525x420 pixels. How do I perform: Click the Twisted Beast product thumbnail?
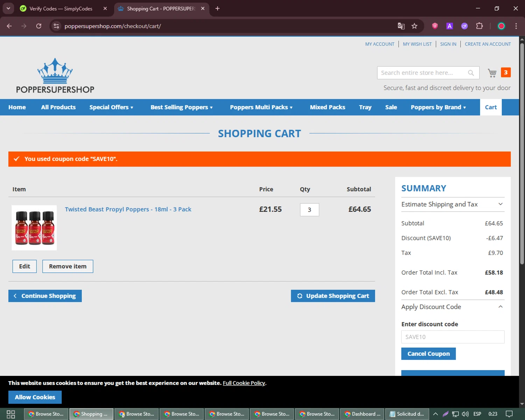34,228
